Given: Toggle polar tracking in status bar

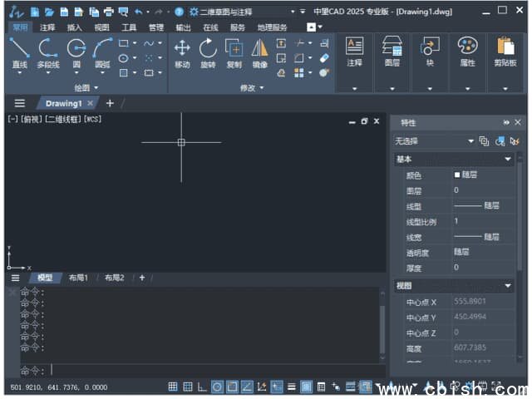Looking at the screenshot, I should coord(217,387).
